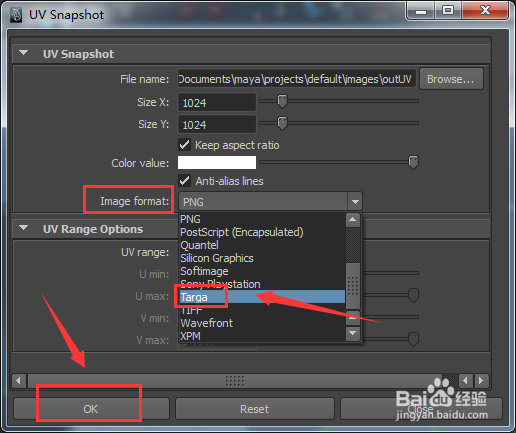The height and width of the screenshot is (433, 516).
Task: Click the Reset button
Action: coord(255,409)
